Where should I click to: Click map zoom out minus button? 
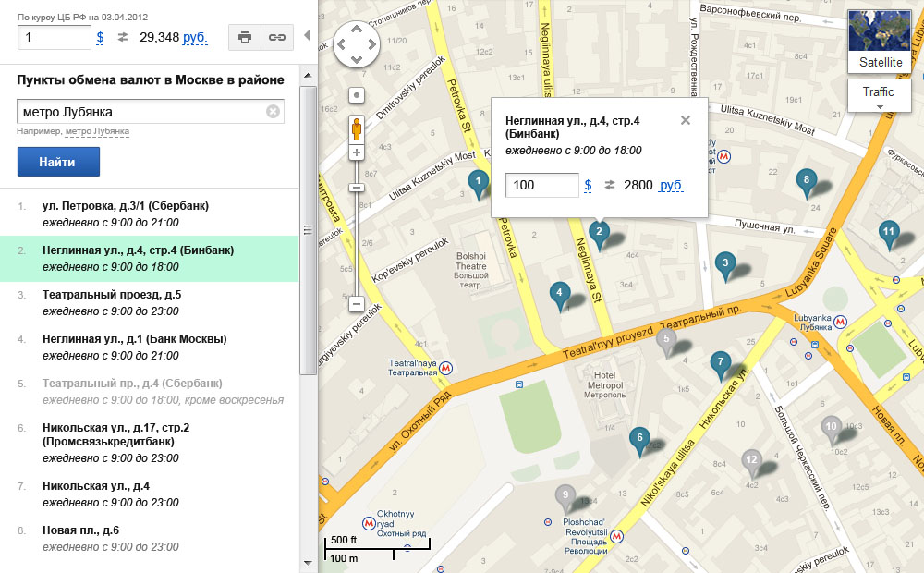coord(357,303)
